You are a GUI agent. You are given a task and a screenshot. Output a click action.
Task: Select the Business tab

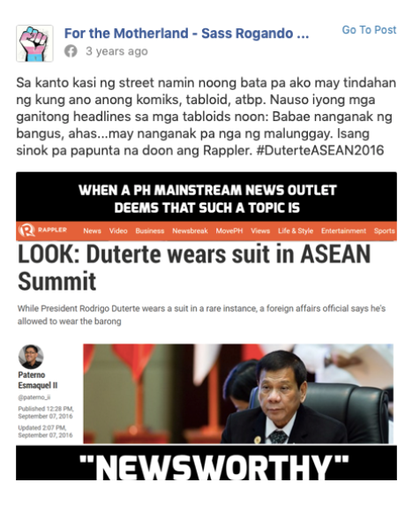point(150,231)
